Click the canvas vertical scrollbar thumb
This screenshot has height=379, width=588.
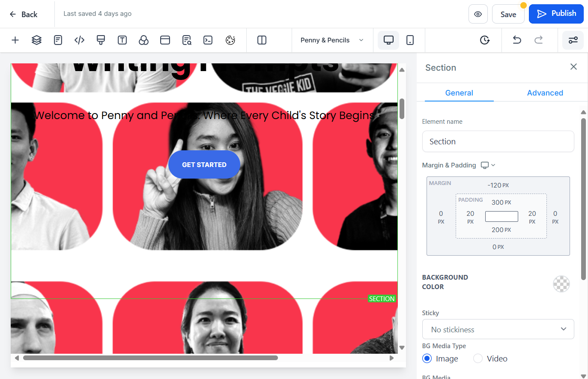click(402, 109)
